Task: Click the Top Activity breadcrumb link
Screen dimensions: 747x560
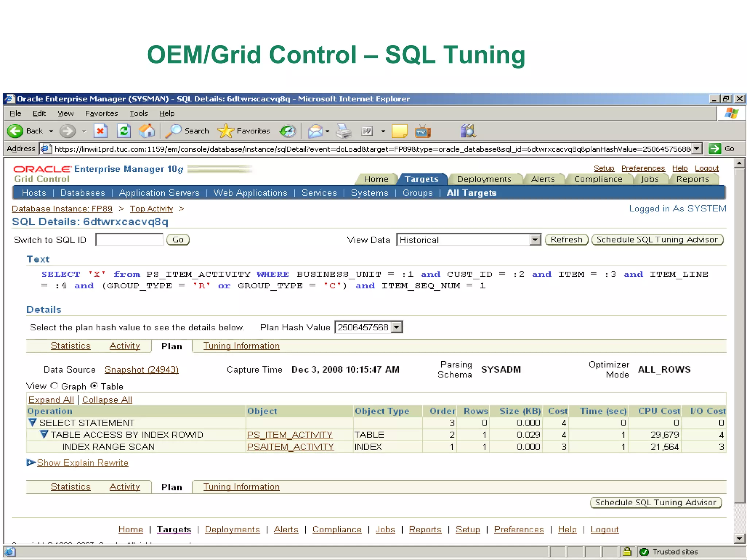Action: click(x=151, y=209)
